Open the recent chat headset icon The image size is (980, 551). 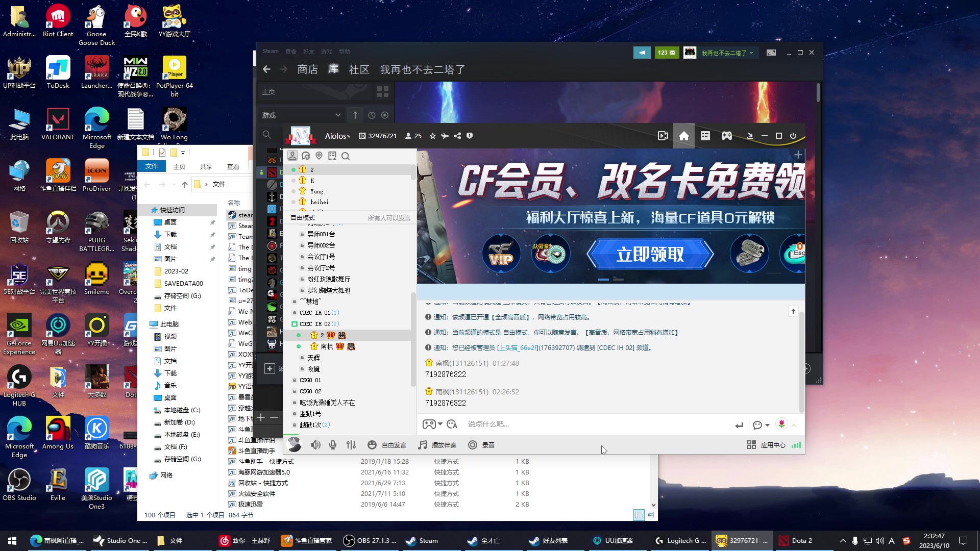click(x=306, y=156)
